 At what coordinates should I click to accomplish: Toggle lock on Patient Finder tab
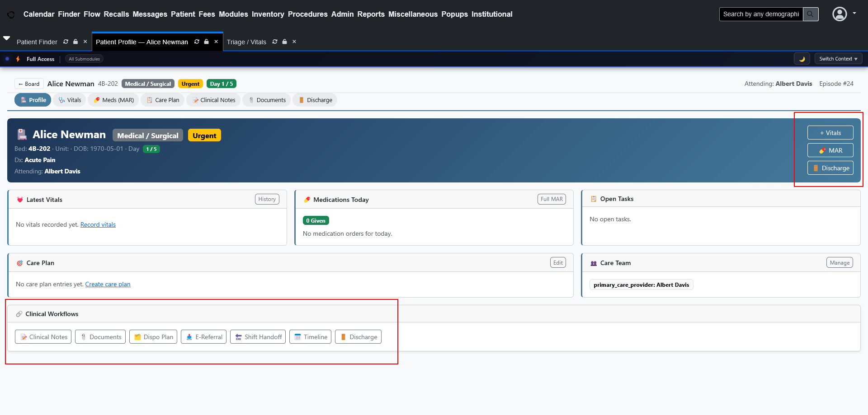75,42
